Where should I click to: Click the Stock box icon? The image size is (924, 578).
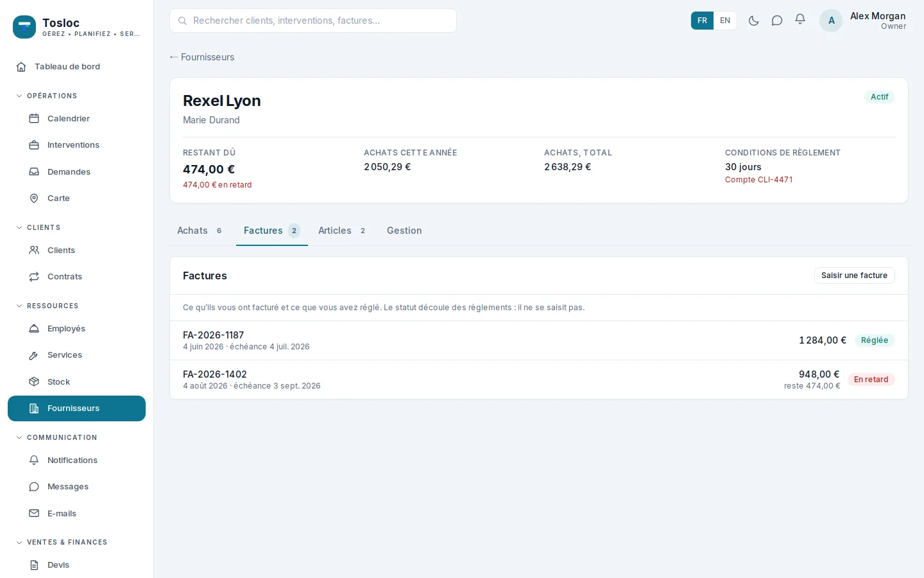point(34,382)
